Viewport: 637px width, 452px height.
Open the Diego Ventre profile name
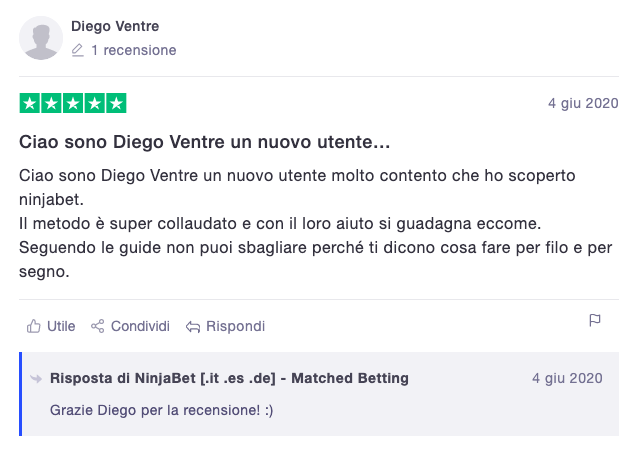115,26
